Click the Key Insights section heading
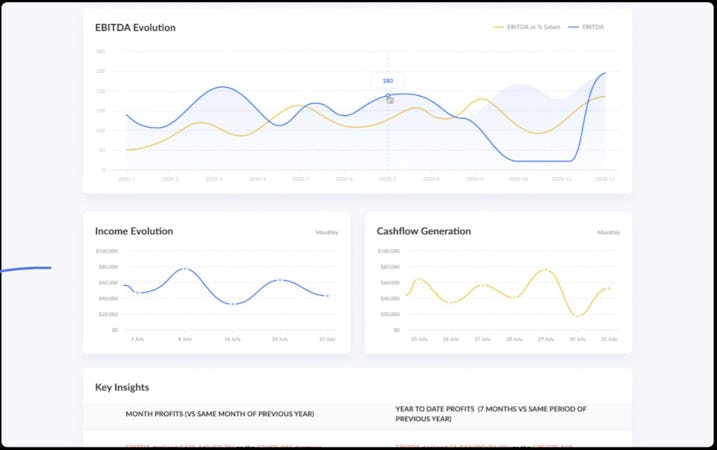717x450 pixels. (122, 387)
